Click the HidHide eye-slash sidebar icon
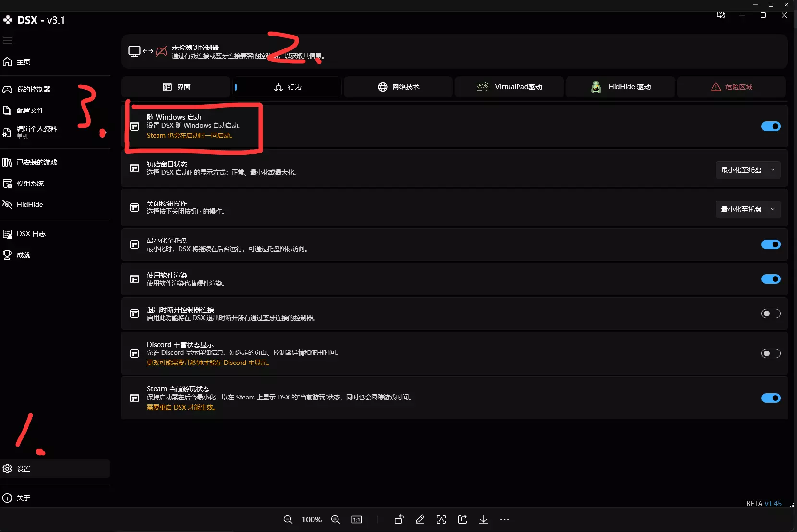The width and height of the screenshot is (797, 532). (x=7, y=205)
